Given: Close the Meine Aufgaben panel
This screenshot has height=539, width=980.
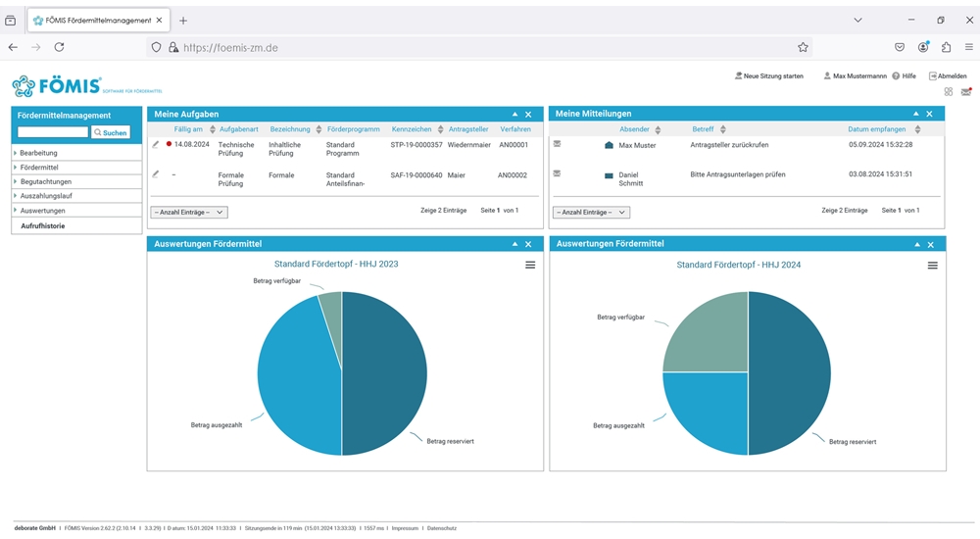Looking at the screenshot, I should (x=528, y=115).
